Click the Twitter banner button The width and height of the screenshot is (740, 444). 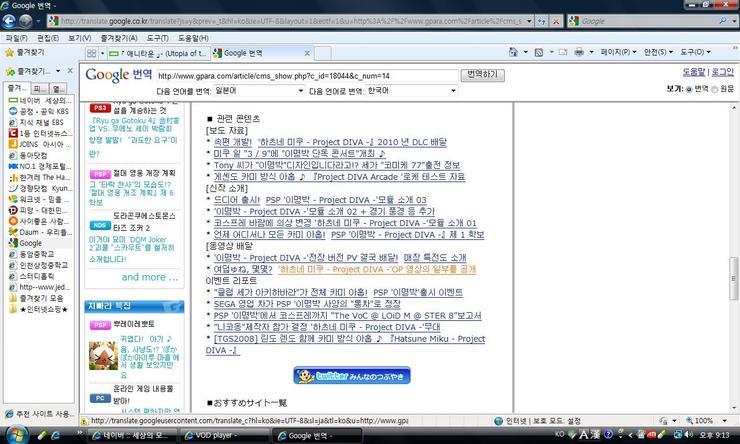click(352, 376)
